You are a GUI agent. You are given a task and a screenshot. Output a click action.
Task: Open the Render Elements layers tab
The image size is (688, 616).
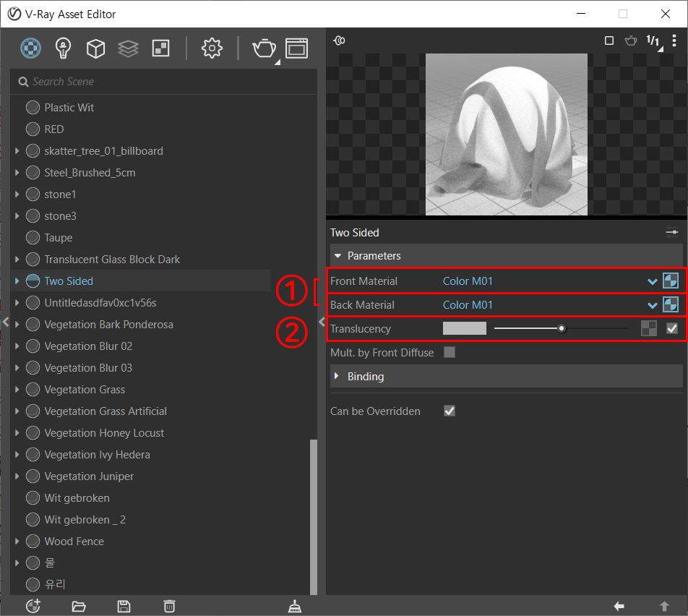pyautogui.click(x=128, y=48)
